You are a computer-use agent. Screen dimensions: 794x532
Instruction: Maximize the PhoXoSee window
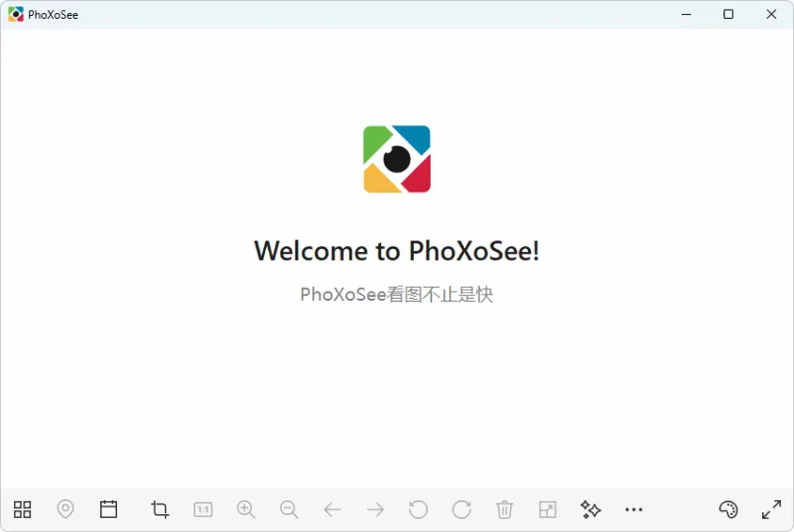click(728, 14)
